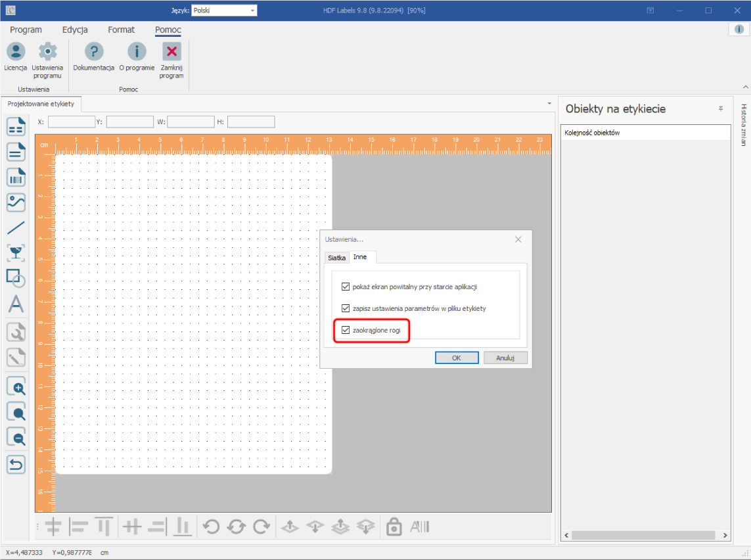751x560 pixels.
Task: Click the Anuluj button
Action: tap(505, 358)
